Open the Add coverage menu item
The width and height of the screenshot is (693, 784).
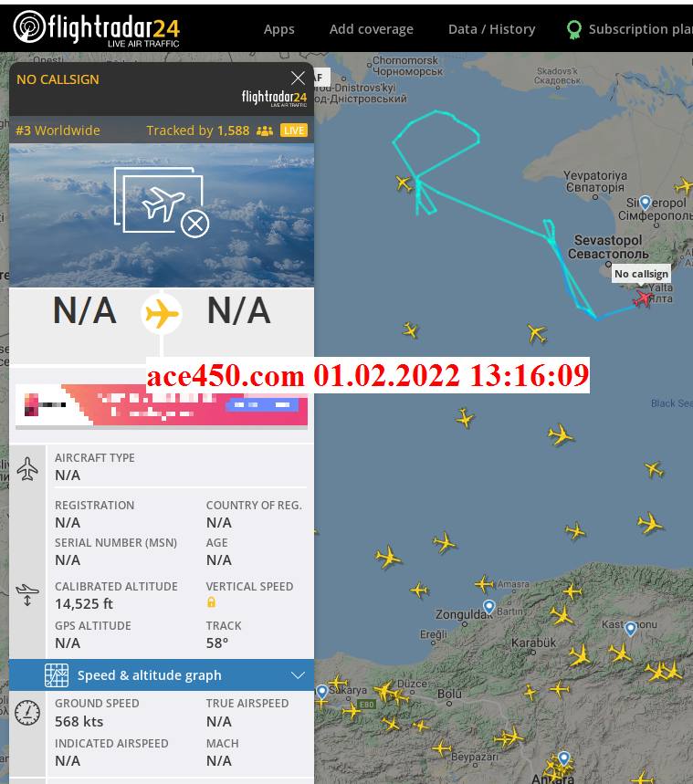coord(372,29)
